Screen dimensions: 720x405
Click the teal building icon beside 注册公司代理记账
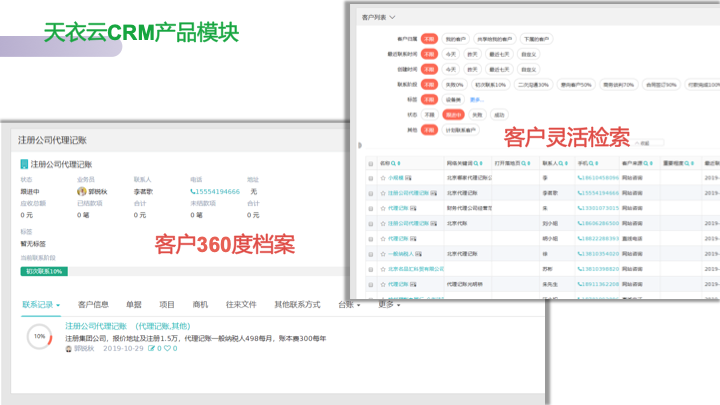[x=24, y=164]
